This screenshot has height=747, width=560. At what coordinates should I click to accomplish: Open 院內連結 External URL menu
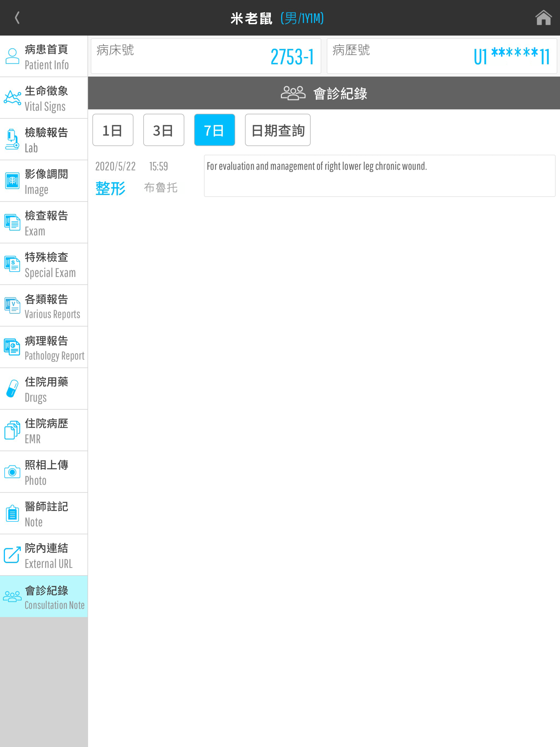click(x=44, y=555)
